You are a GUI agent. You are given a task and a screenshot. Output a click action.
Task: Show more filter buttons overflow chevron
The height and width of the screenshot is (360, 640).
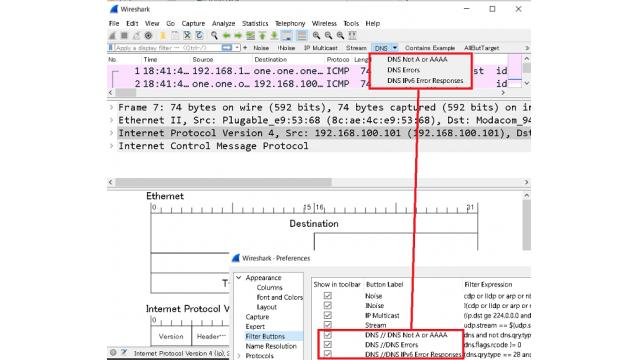tap(527, 48)
